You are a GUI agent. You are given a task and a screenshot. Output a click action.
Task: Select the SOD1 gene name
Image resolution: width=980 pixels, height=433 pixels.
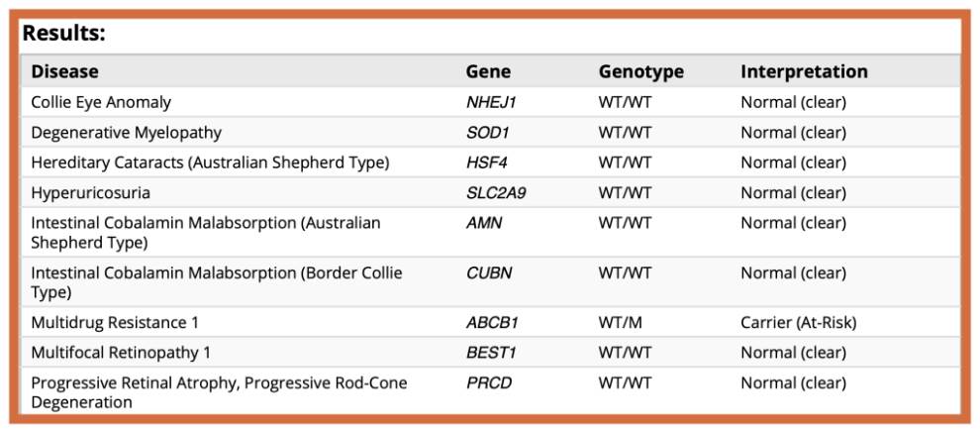pyautogui.click(x=487, y=132)
